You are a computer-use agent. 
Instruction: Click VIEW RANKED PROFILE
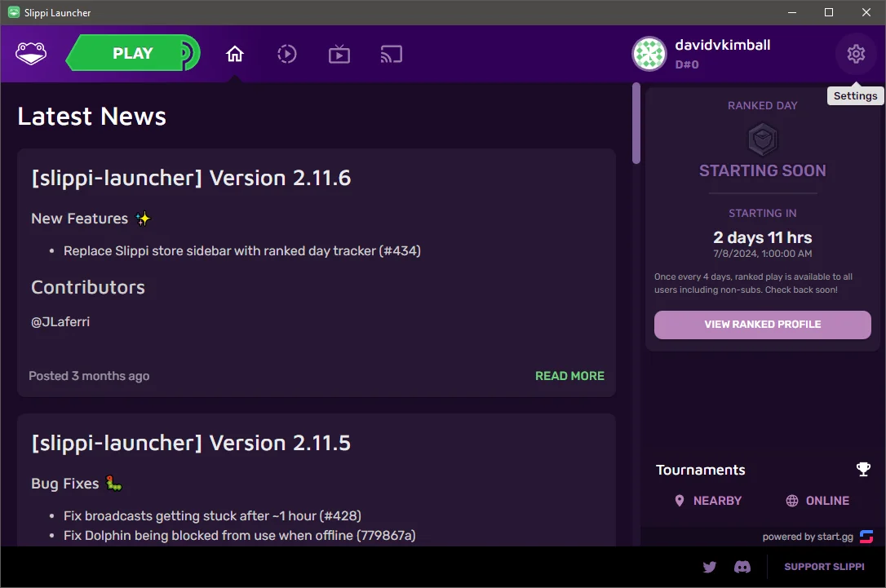pos(761,325)
